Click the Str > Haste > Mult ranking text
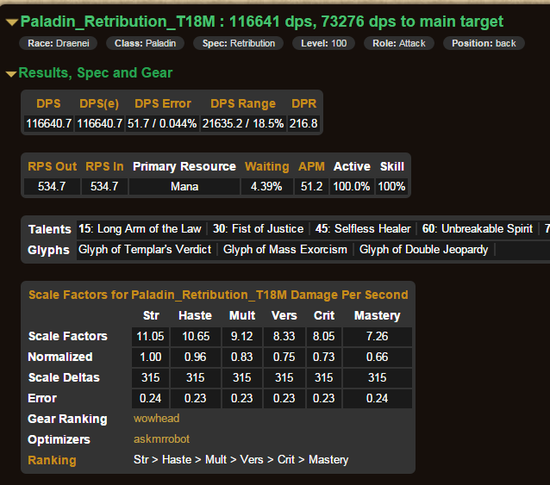 pyautogui.click(x=241, y=460)
